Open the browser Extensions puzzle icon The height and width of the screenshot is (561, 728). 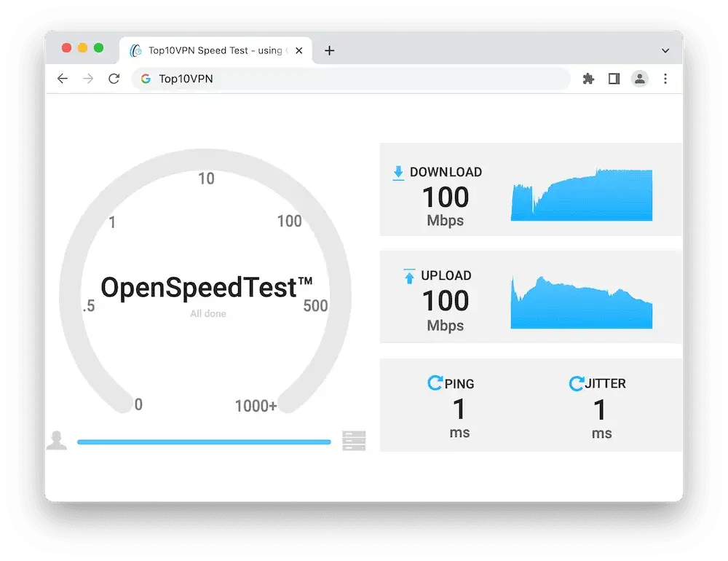(x=588, y=79)
